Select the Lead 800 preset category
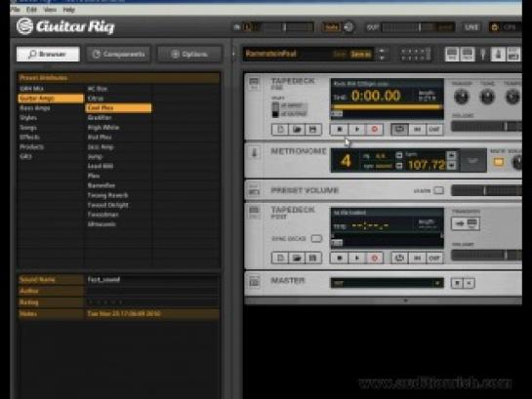This screenshot has height=399, width=532. pos(118,166)
